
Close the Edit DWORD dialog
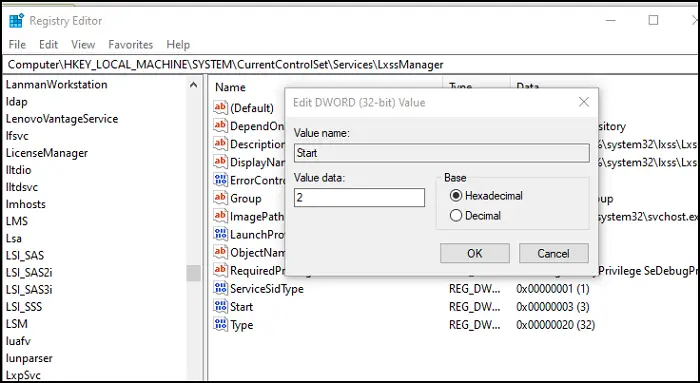pyautogui.click(x=583, y=102)
